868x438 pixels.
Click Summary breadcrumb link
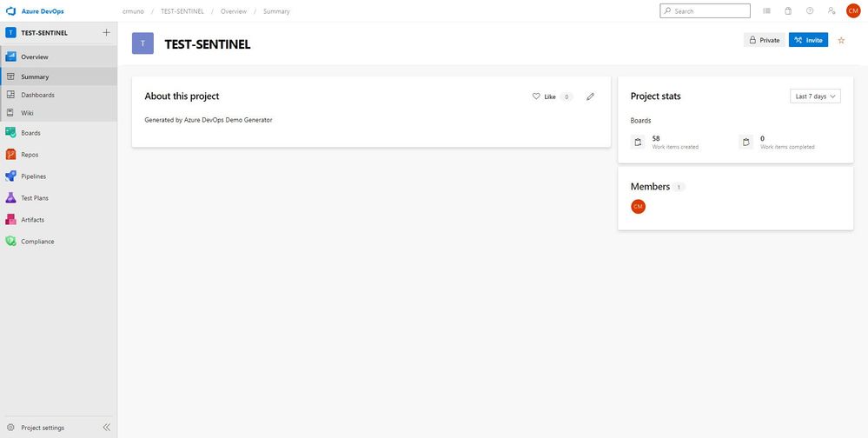click(276, 11)
